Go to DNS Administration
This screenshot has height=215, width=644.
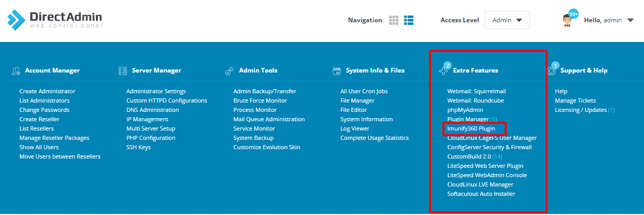(152, 110)
